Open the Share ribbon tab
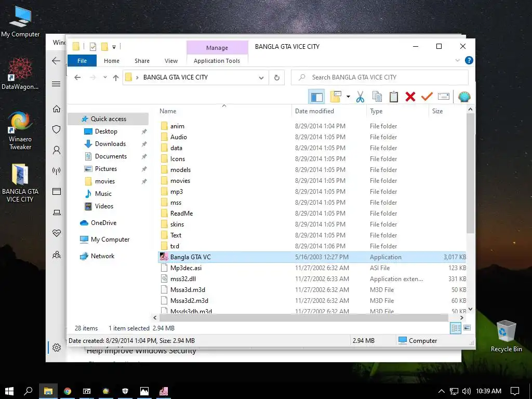Image resolution: width=532 pixels, height=399 pixels. coord(142,61)
